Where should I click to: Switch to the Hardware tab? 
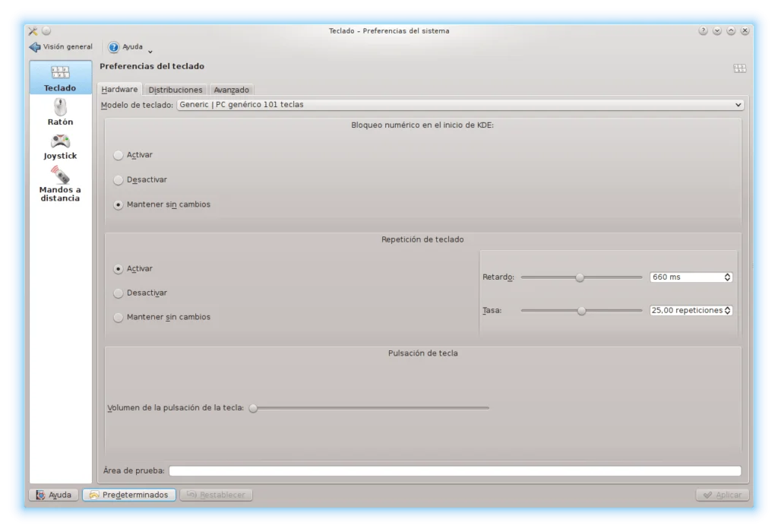119,90
